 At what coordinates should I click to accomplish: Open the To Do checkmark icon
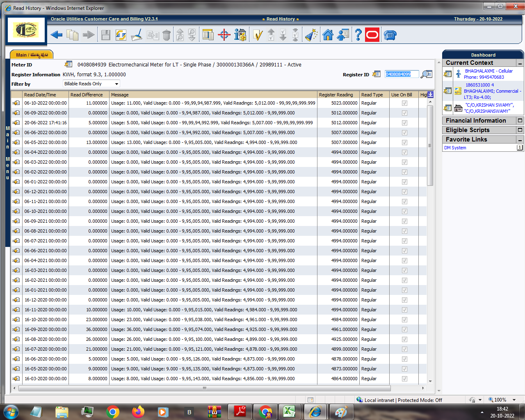coord(258,35)
